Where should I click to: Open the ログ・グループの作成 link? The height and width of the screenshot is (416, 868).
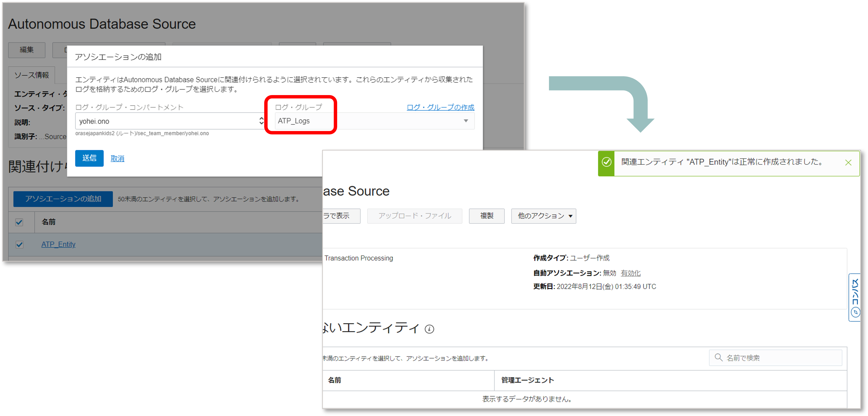(x=440, y=107)
